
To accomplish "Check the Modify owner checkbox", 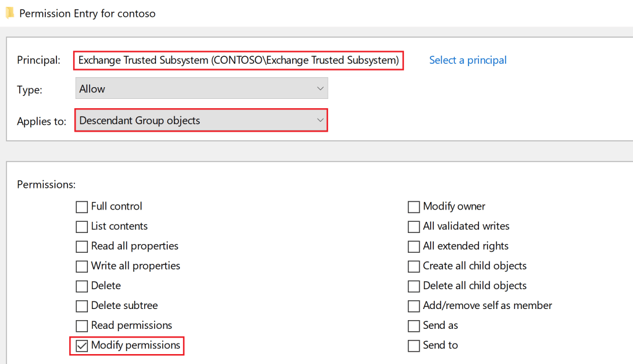I will 414,207.
